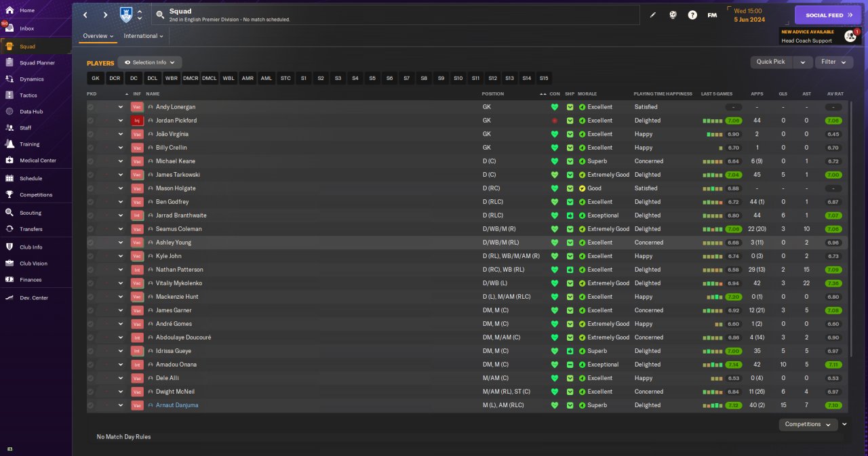This screenshot has width=868, height=456.
Task: Click the Everton club badge
Action: pos(126,15)
